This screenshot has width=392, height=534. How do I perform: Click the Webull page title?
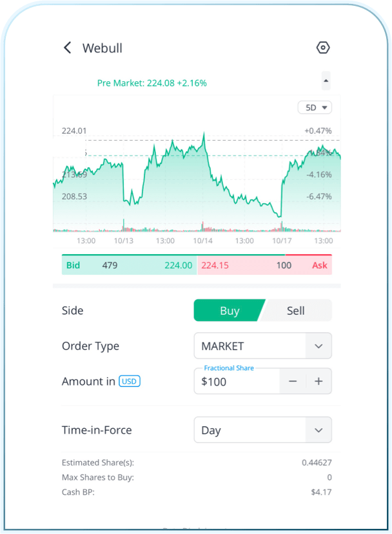pyautogui.click(x=103, y=48)
